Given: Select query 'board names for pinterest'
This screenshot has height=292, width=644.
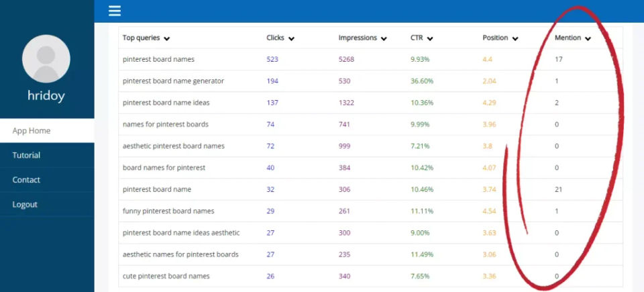Looking at the screenshot, I should 164,168.
